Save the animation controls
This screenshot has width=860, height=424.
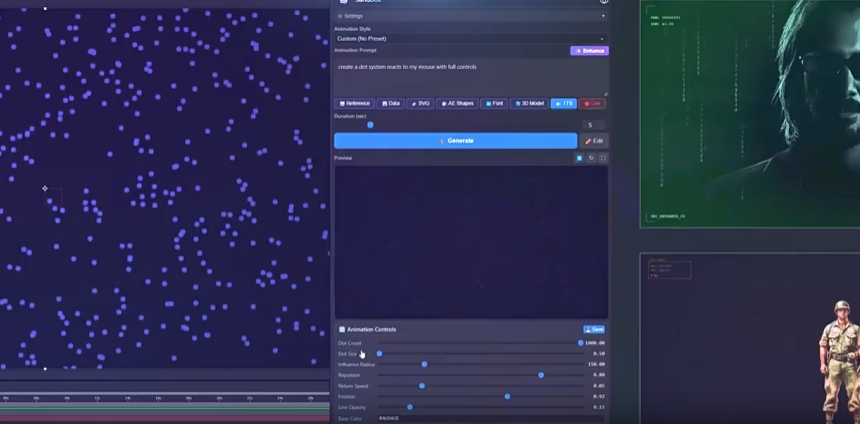(x=594, y=329)
